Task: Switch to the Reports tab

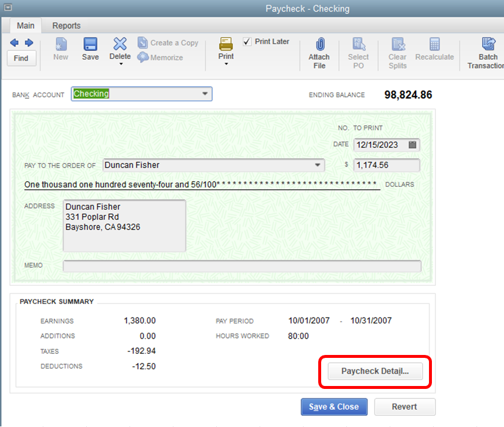Action: 66,25
